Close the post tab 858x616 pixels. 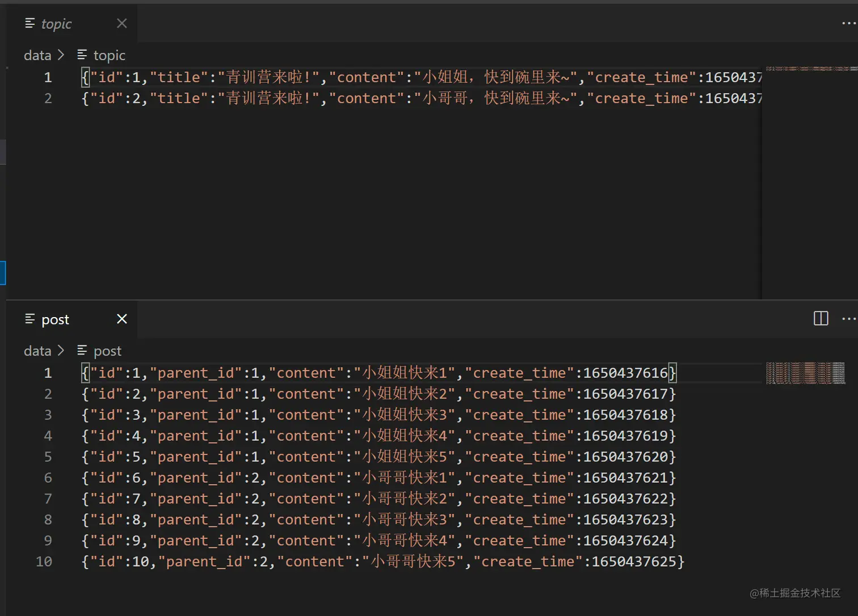pos(122,319)
